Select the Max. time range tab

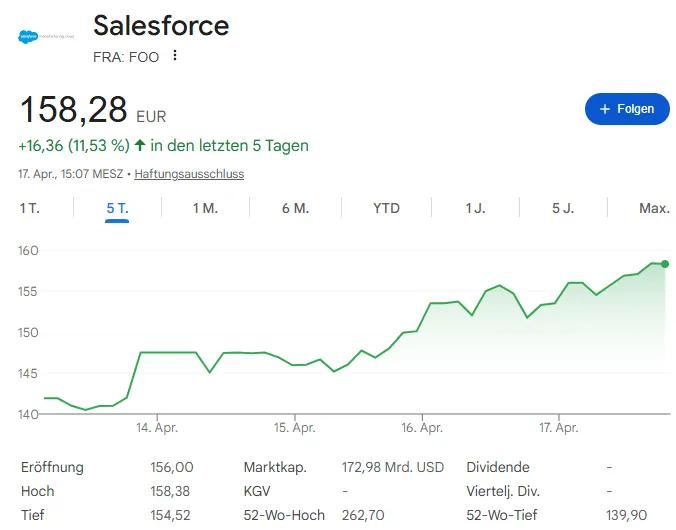click(654, 208)
